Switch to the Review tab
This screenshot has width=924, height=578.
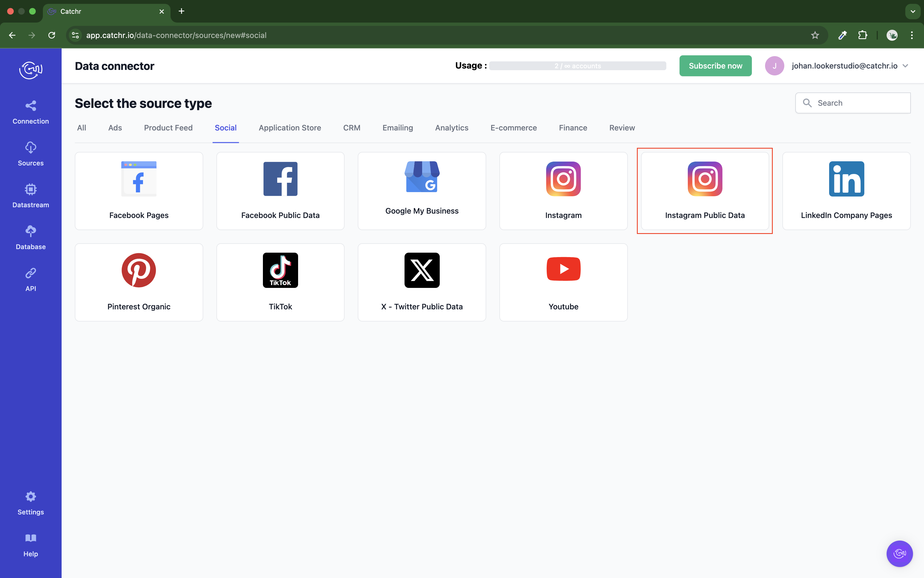[x=622, y=128]
